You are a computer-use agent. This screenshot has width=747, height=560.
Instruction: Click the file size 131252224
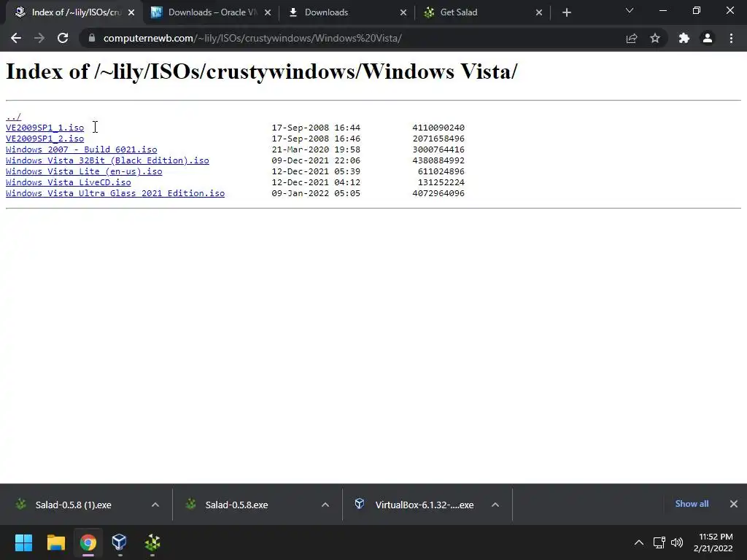441,182
